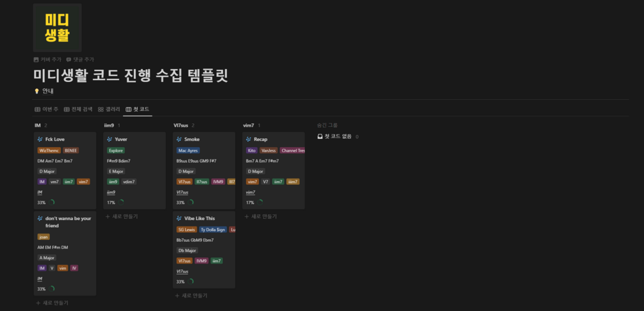Open the 첫 코드 없음 hidden group

[x=338, y=137]
